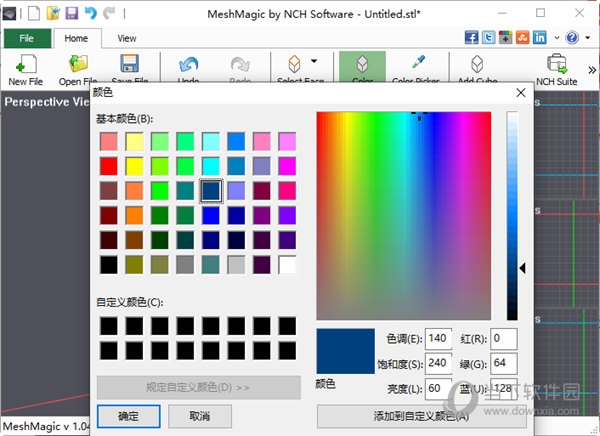600x436 pixels.
Task: Click the quick-access redo arrow
Action: [109, 13]
